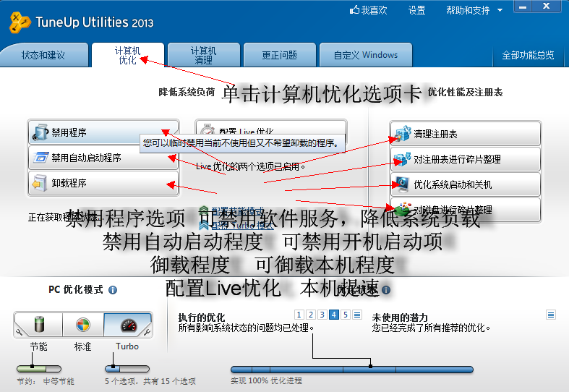
Task: Select highlighted page number 4
Action: pyautogui.click(x=334, y=315)
